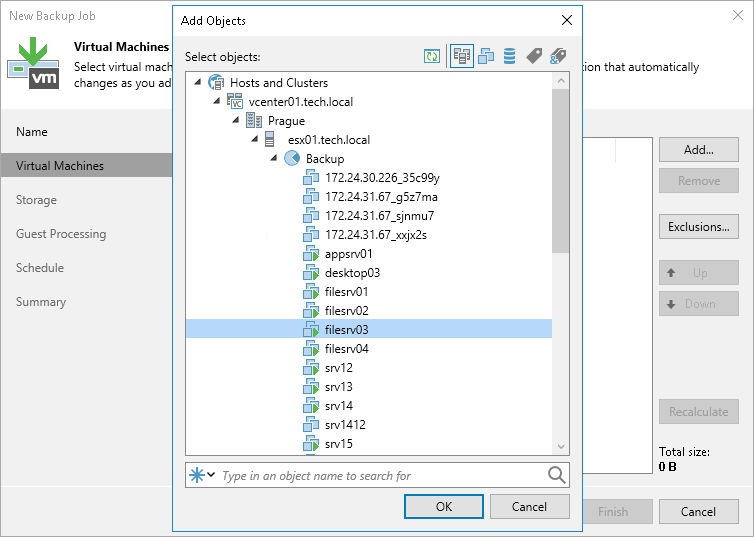The image size is (754, 537).
Task: Click the tree vertical scrollbar thumb
Action: 561,171
